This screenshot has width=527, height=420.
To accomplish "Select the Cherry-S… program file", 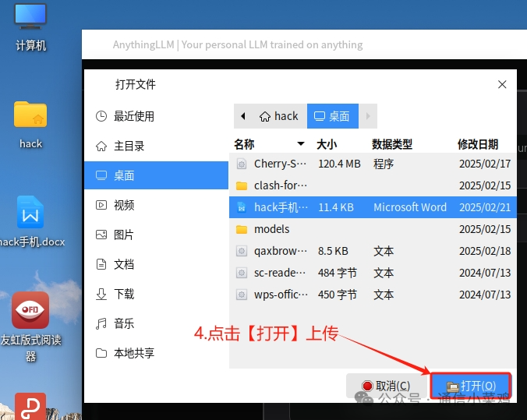I will tap(373, 164).
